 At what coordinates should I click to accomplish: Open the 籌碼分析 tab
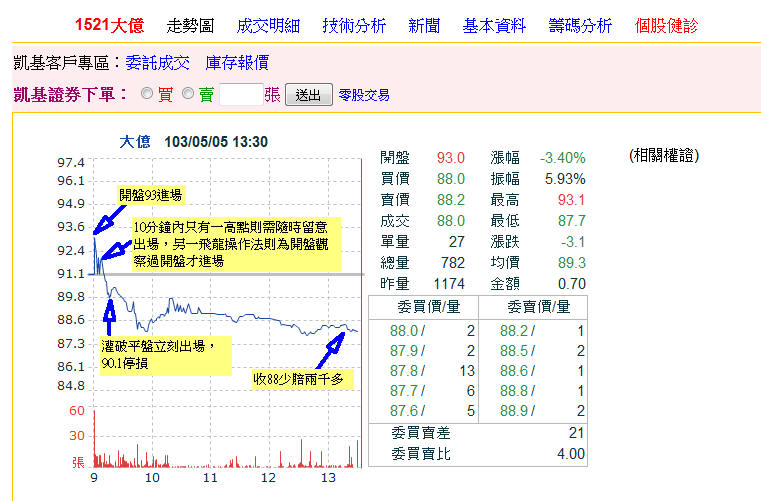point(580,26)
